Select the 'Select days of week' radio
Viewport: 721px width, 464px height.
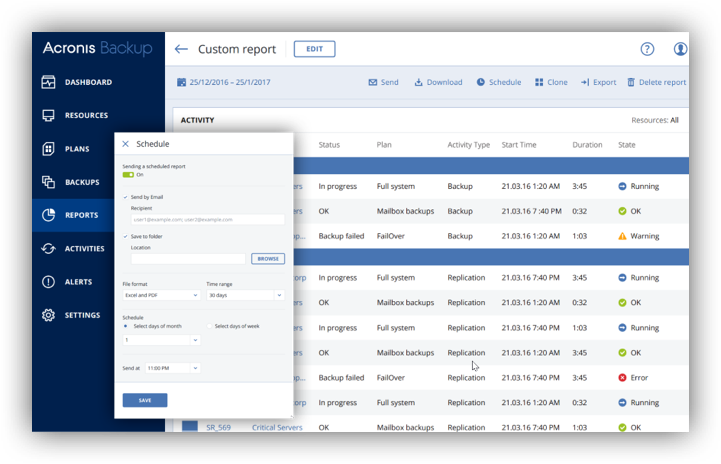[x=210, y=326]
